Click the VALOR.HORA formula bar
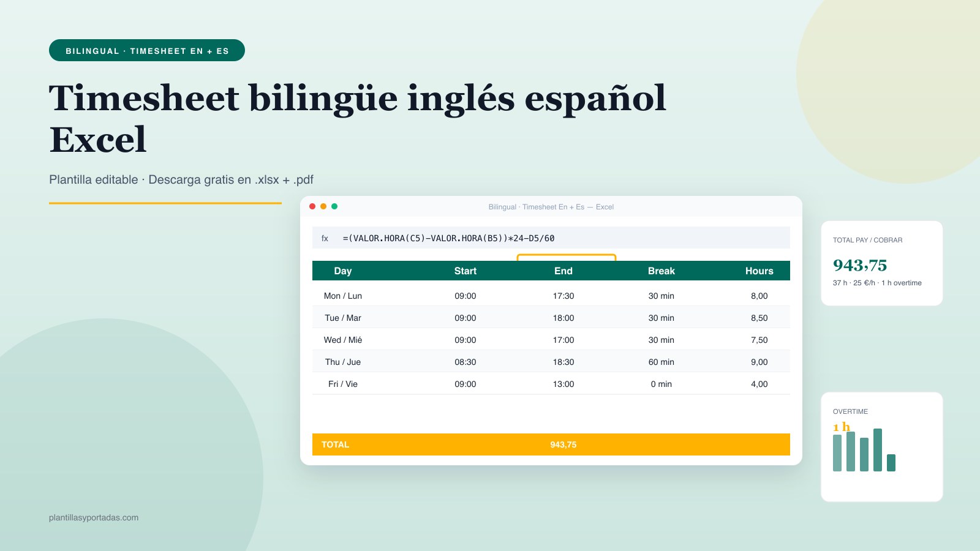The height and width of the screenshot is (551, 980). [551, 238]
